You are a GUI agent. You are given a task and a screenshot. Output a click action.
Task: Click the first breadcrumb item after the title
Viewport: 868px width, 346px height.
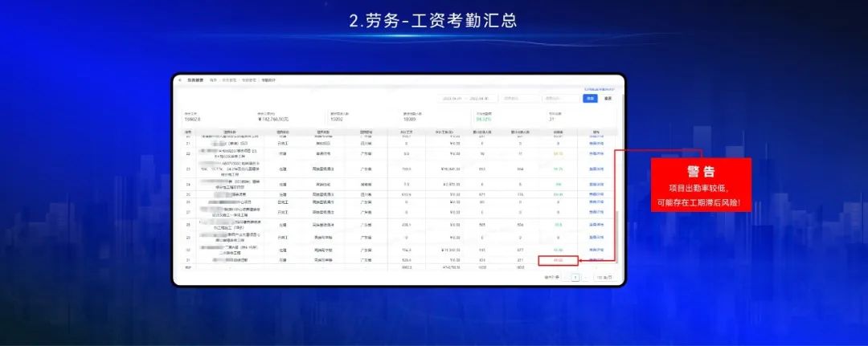[213, 80]
